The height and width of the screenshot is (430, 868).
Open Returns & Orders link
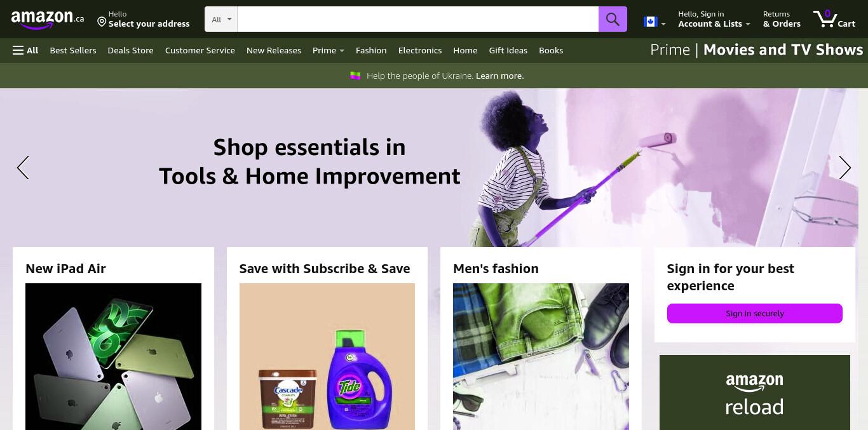coord(782,19)
